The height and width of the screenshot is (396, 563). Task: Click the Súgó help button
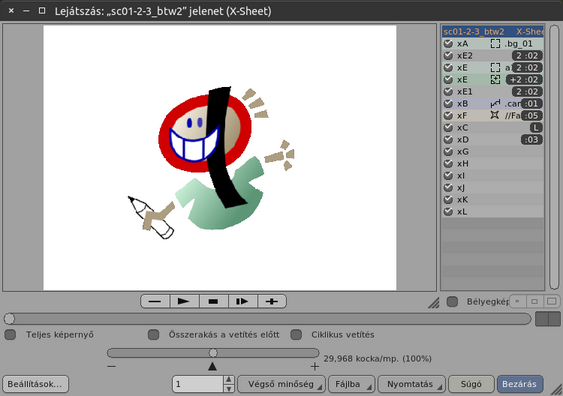pos(471,384)
